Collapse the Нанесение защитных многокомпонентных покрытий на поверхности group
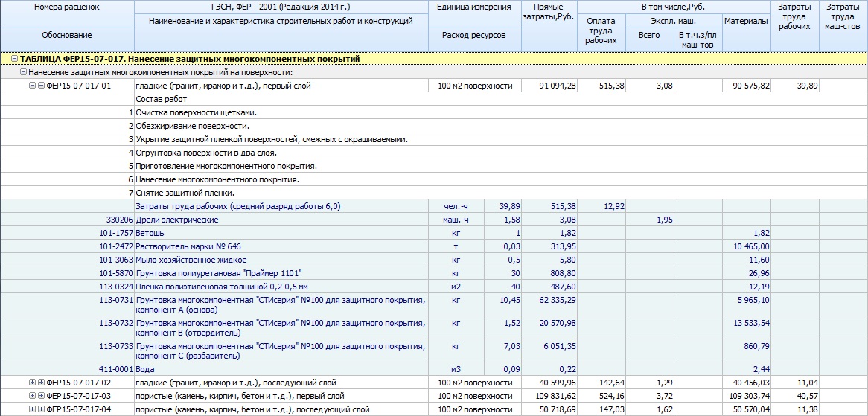Screen dimensions: 868x416 (x=23, y=72)
